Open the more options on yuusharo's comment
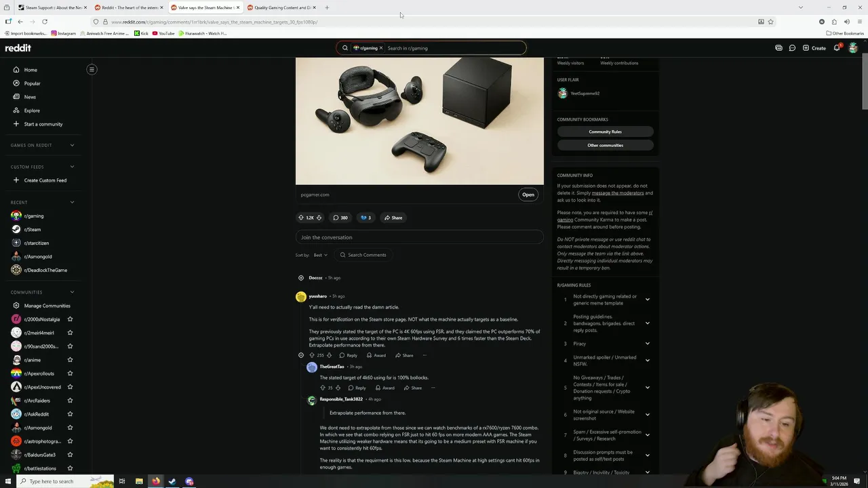This screenshot has height=488, width=868. (x=425, y=355)
